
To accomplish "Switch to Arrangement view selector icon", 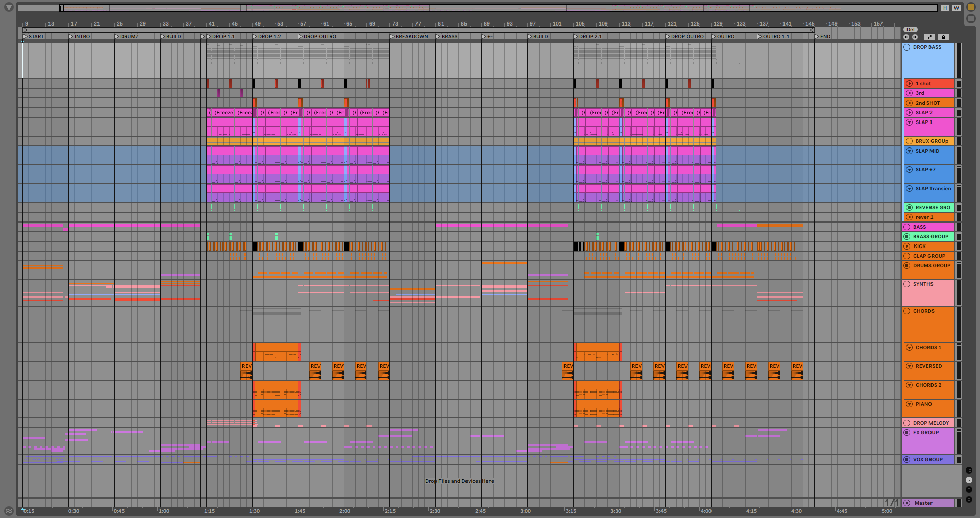I will 971,7.
